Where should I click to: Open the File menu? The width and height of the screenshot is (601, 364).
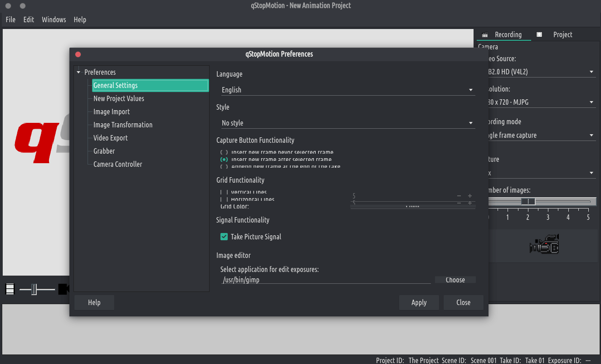click(x=10, y=19)
